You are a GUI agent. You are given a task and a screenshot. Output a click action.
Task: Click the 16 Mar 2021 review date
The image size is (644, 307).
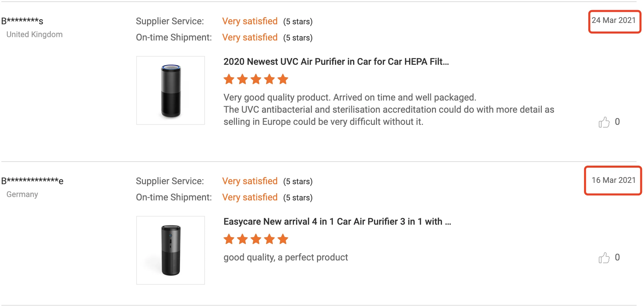point(613,180)
